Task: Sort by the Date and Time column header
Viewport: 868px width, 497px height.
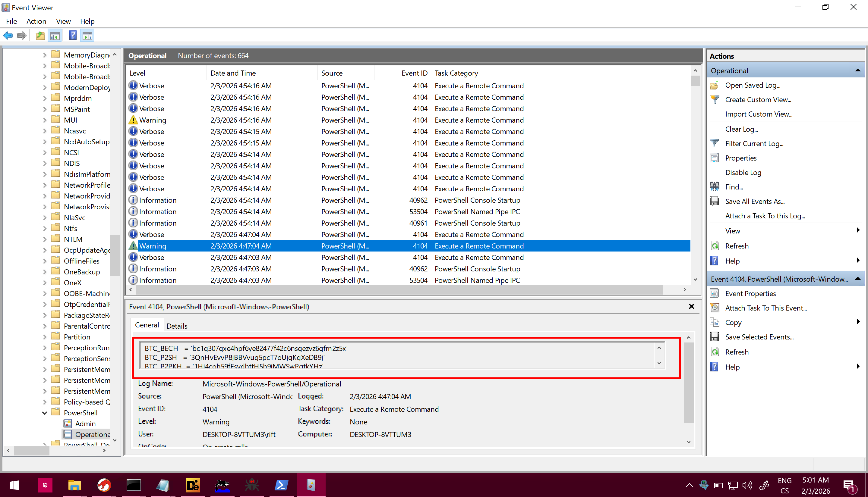Action: point(262,73)
